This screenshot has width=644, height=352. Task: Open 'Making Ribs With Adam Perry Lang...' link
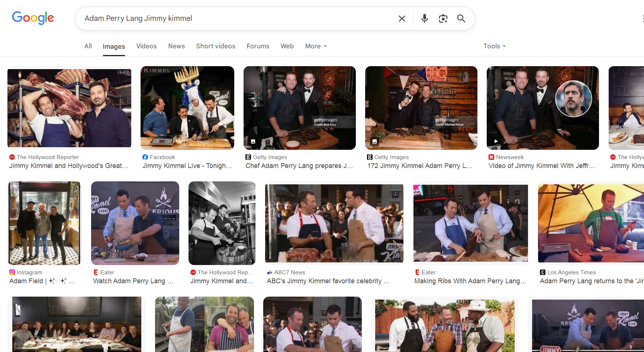click(x=470, y=281)
